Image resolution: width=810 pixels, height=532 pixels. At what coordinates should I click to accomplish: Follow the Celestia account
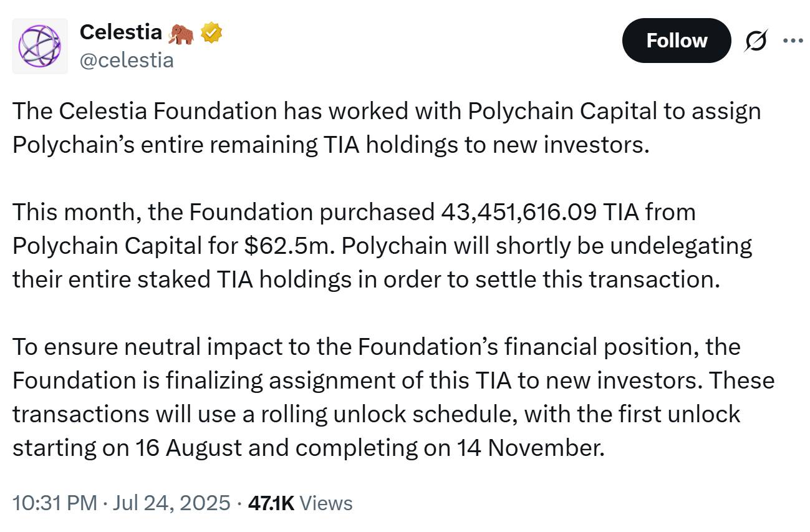coord(677,41)
